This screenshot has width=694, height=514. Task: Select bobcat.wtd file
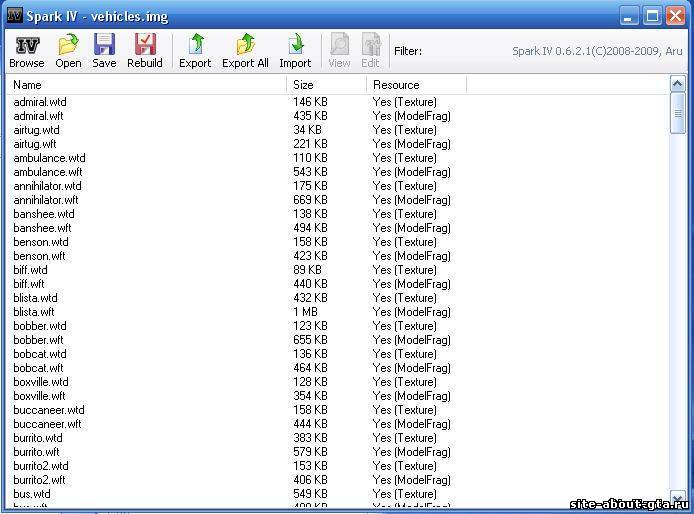pos(40,354)
